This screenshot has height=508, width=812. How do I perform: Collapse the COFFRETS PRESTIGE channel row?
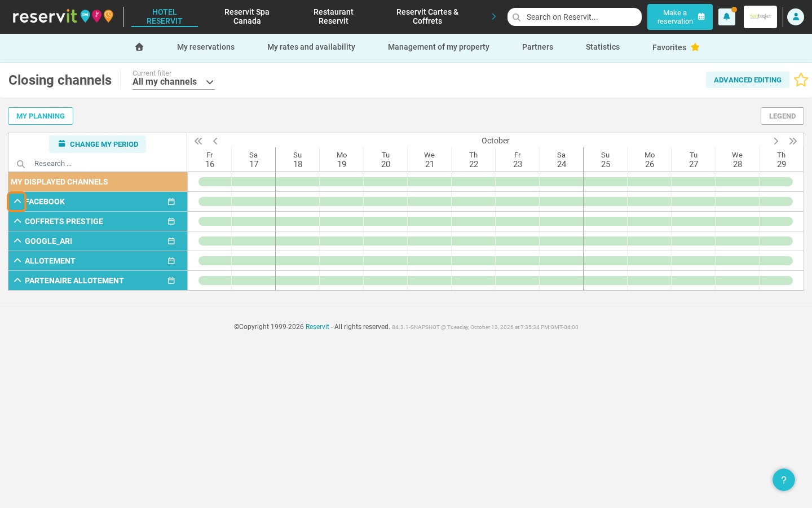click(17, 221)
